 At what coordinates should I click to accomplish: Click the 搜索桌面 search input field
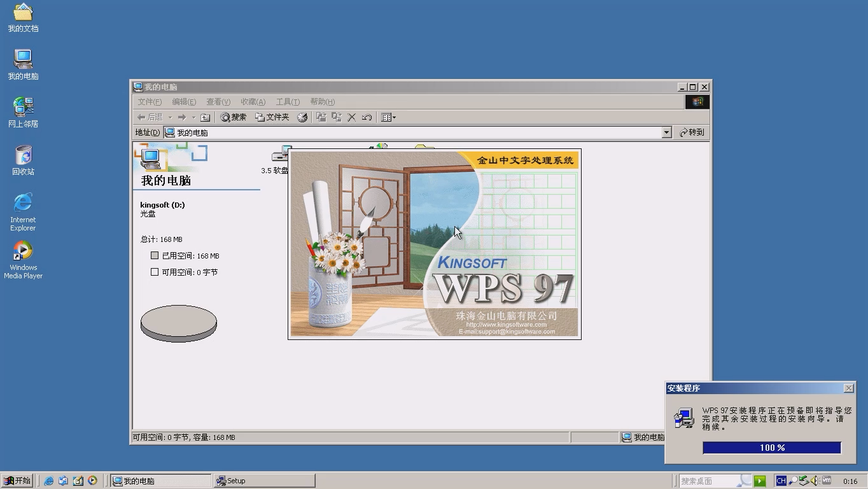(x=715, y=481)
